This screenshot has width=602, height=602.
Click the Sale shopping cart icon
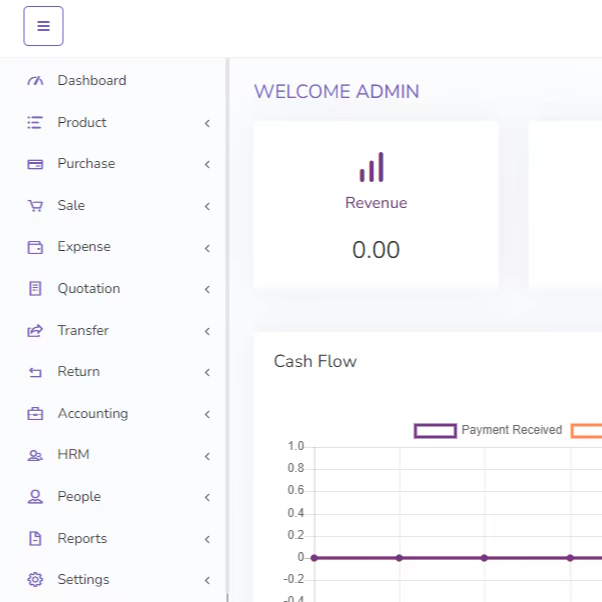click(36, 206)
